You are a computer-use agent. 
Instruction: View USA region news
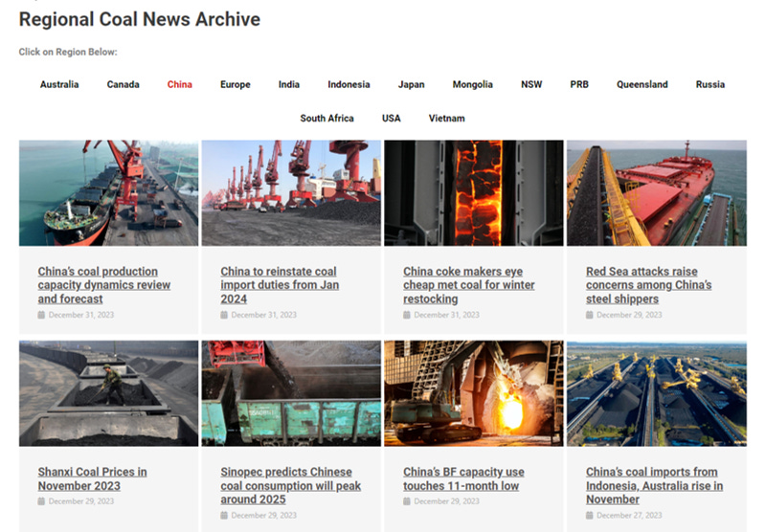(392, 118)
